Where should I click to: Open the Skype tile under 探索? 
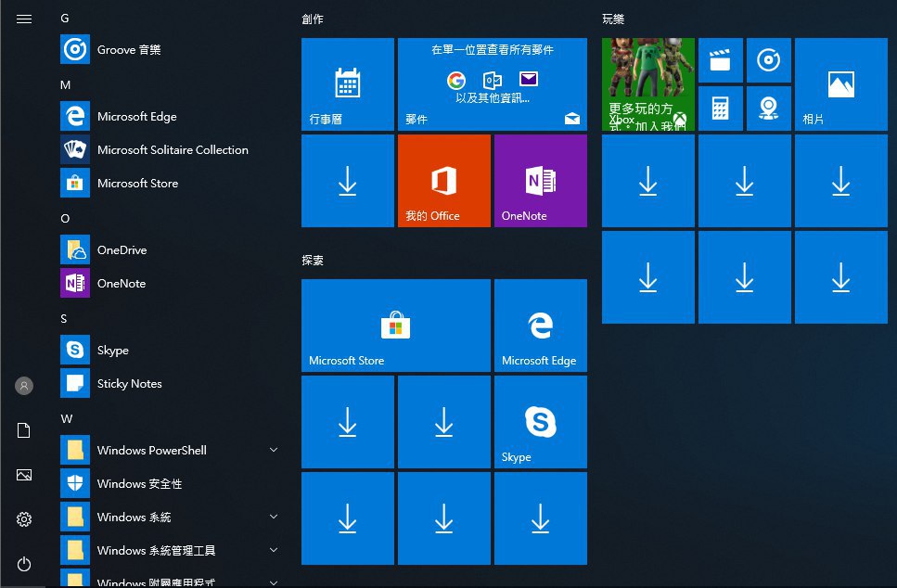pyautogui.click(x=541, y=422)
